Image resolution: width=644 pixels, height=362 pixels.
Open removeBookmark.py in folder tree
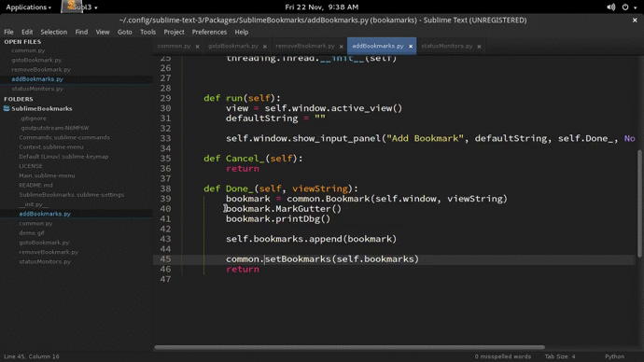coord(49,252)
